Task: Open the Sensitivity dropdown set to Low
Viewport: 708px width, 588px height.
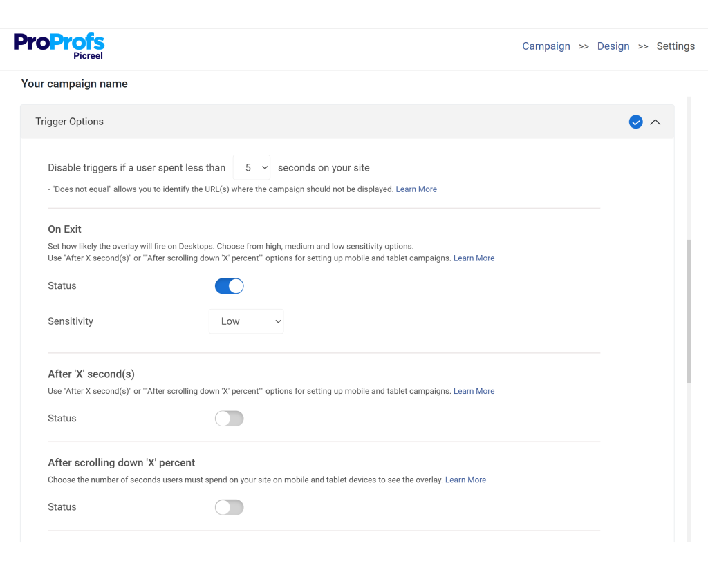Action: point(246,321)
